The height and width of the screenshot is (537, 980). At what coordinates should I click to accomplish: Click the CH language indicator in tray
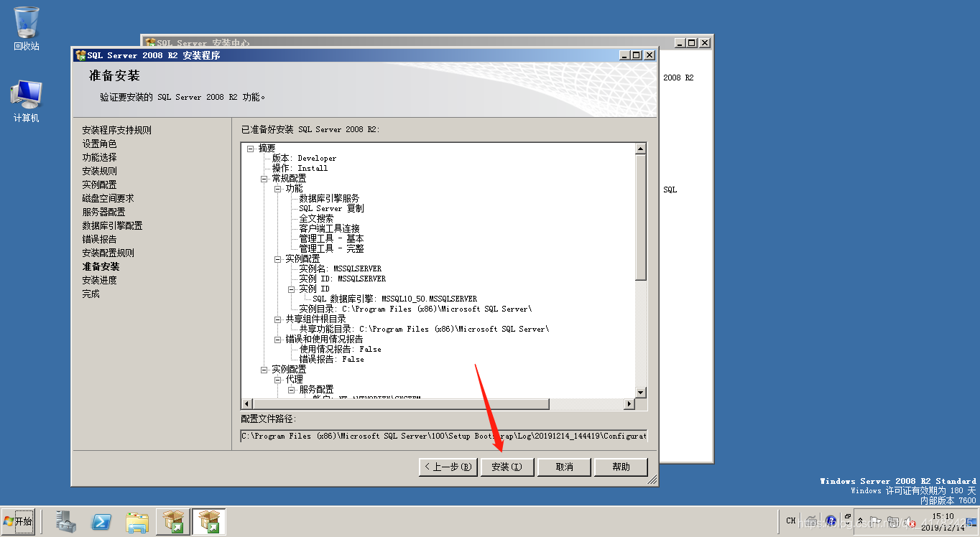pos(790,521)
